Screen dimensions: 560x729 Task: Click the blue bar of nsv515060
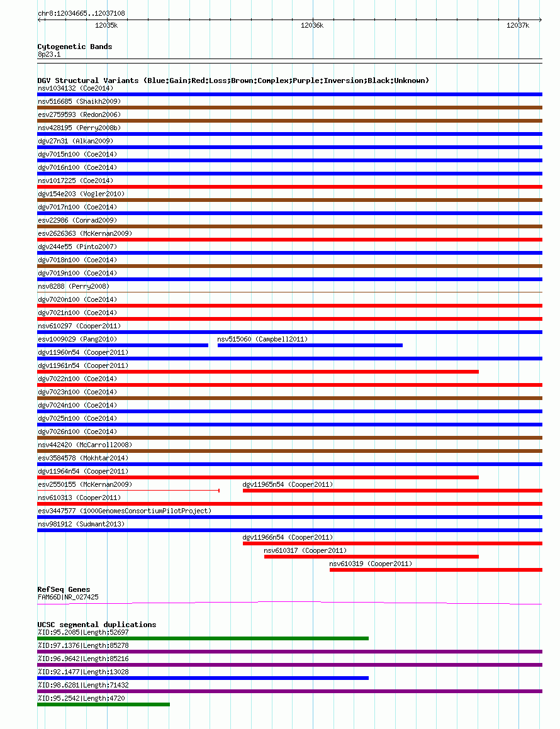(310, 345)
